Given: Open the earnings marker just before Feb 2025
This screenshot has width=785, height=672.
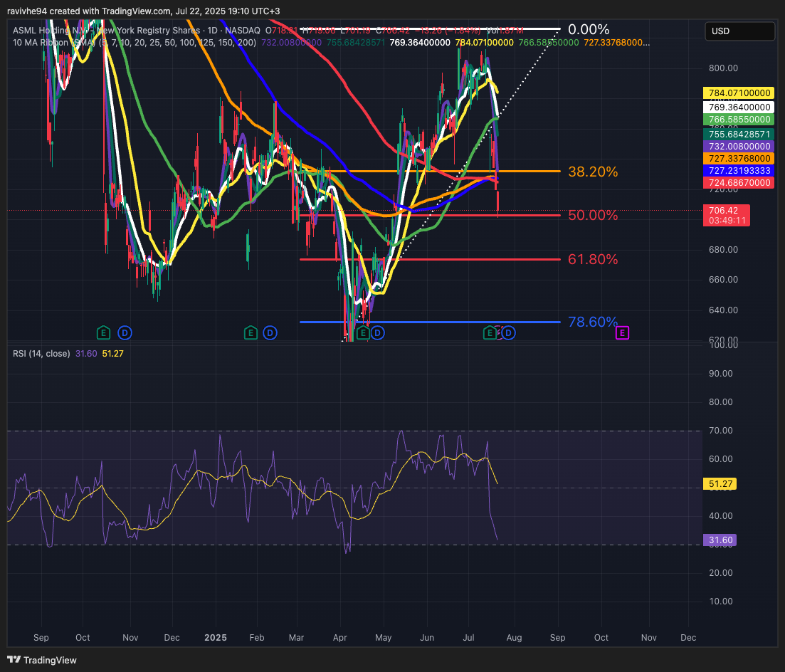Looking at the screenshot, I should pos(251,332).
